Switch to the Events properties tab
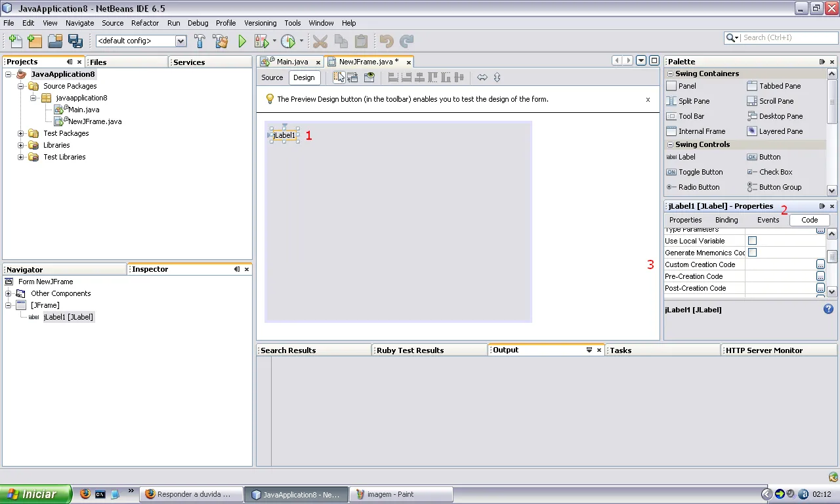 768,220
